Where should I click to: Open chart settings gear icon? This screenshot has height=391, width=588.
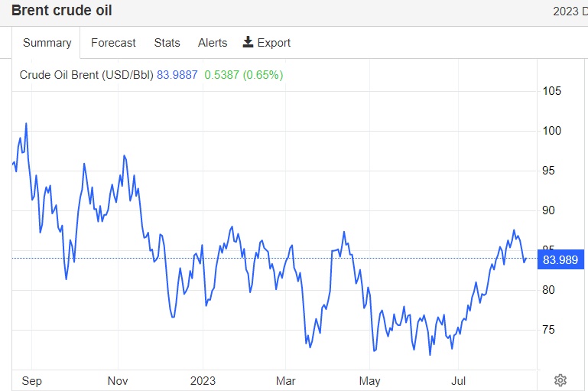[560, 380]
